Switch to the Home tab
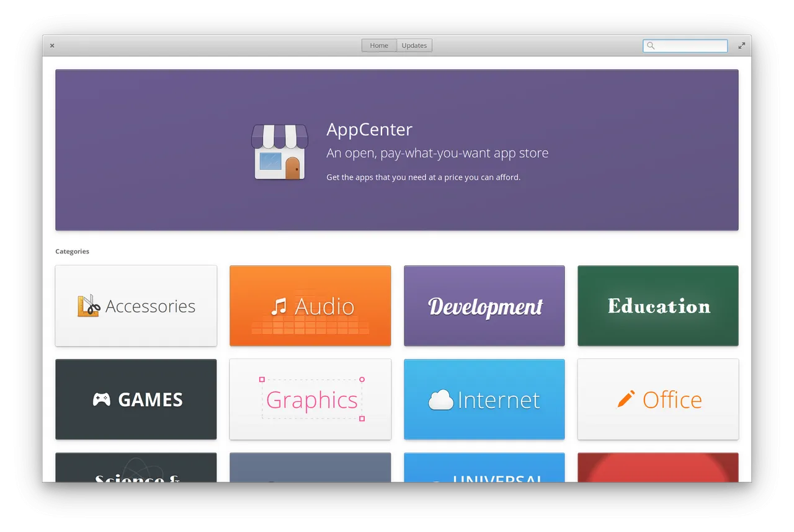This screenshot has width=794, height=532. coord(379,45)
